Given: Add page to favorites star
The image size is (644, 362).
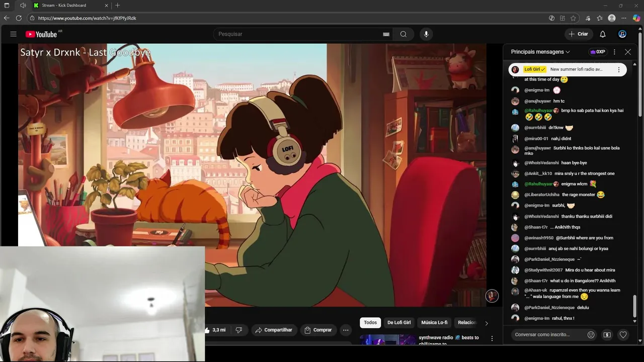Looking at the screenshot, I should pyautogui.click(x=573, y=18).
